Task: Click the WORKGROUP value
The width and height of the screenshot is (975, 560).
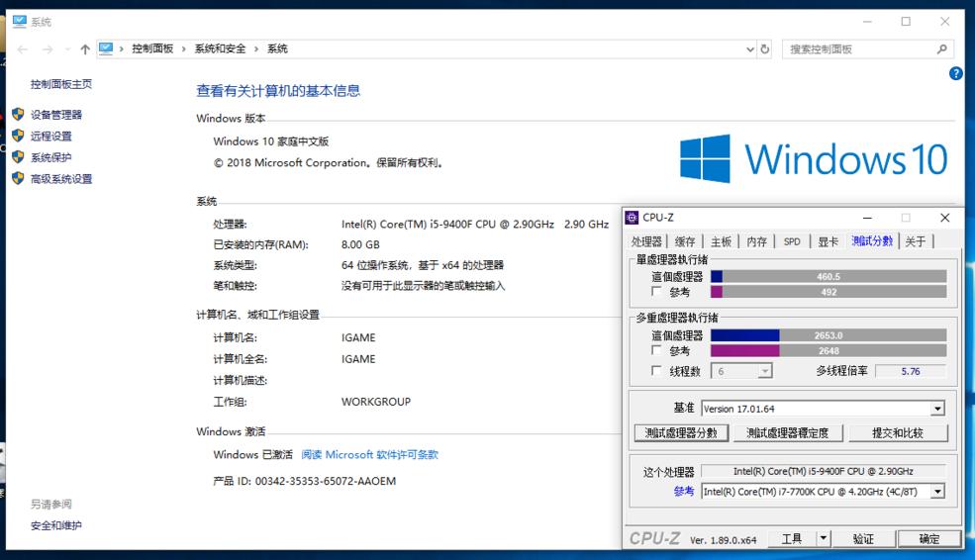Action: click(376, 402)
